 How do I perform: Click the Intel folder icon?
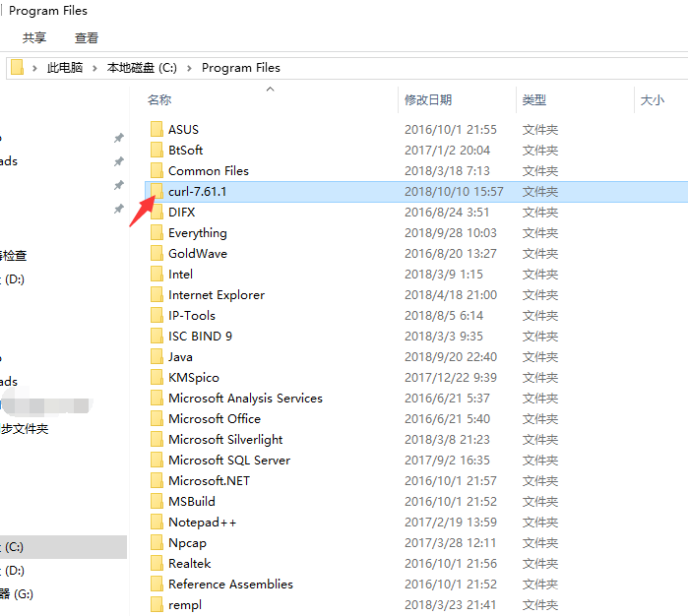click(156, 274)
